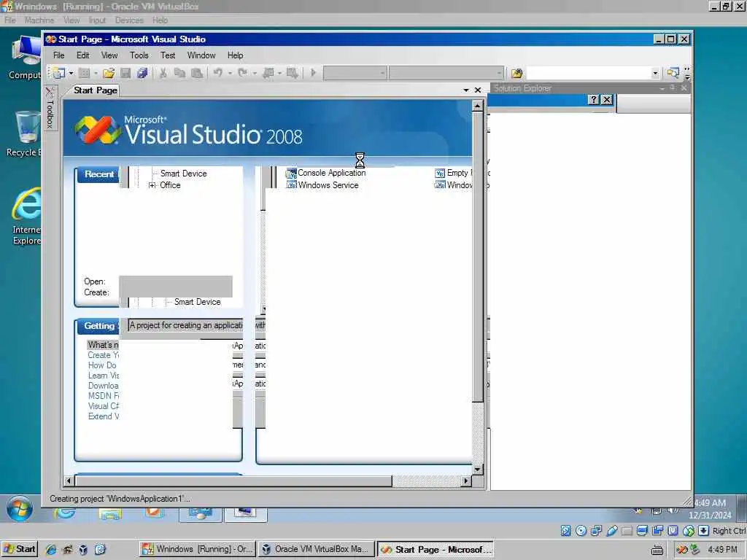Close the Start Page tab with X
The image size is (747, 560).
pyautogui.click(x=478, y=90)
